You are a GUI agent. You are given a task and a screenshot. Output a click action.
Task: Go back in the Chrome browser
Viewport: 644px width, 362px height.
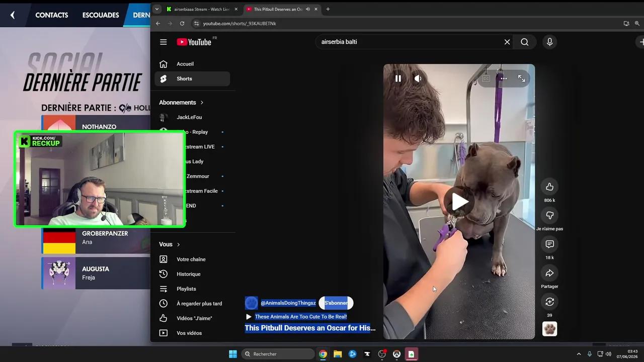158,24
